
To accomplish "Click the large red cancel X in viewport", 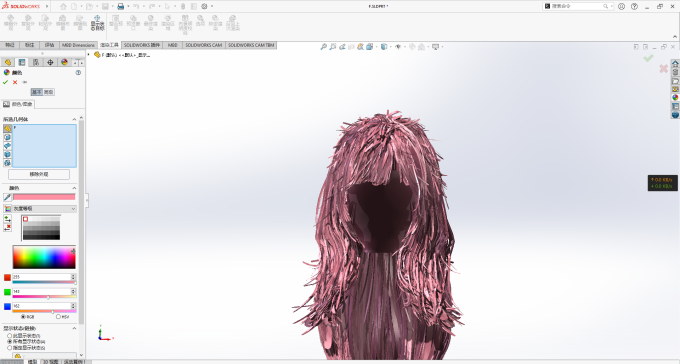I will (664, 69).
